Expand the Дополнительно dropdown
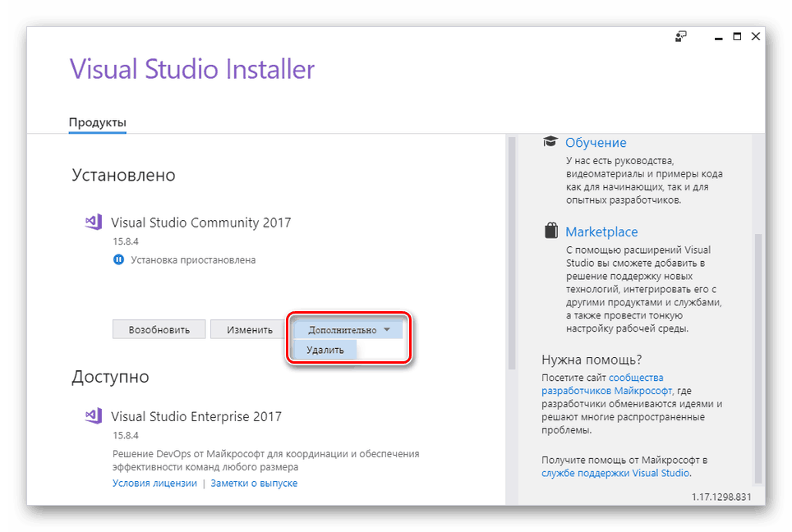792x532 pixels. point(348,330)
